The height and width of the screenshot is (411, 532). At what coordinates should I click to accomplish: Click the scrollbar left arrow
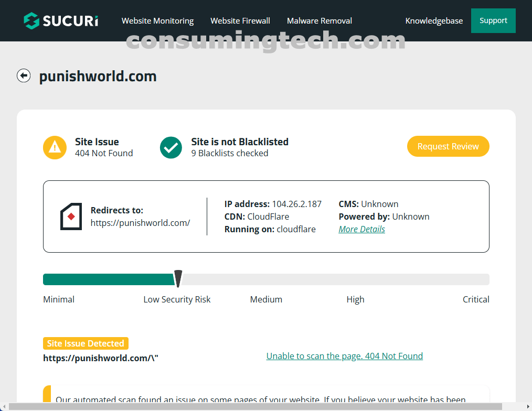tap(4, 407)
